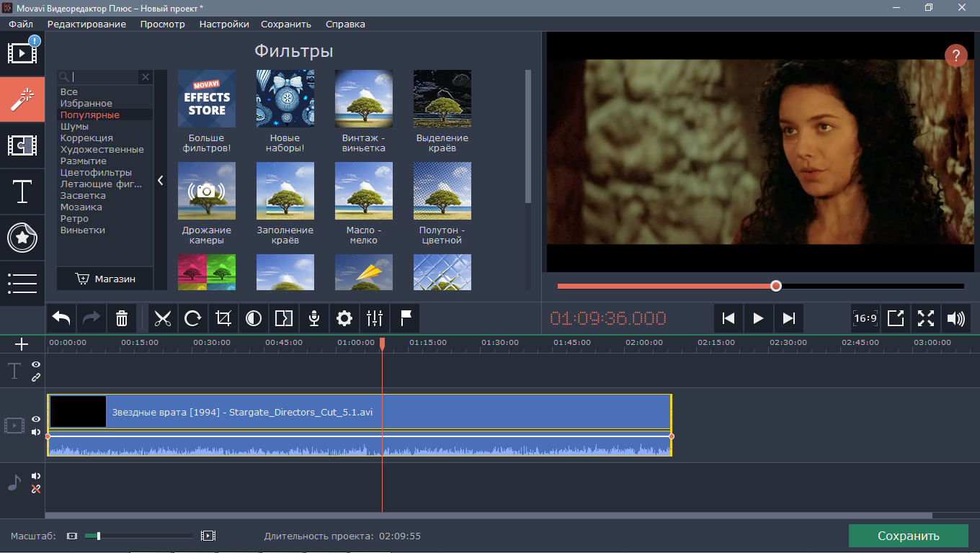Open Color adjustments half-circle icon
Viewport: 980px width, 553px height.
point(254,318)
